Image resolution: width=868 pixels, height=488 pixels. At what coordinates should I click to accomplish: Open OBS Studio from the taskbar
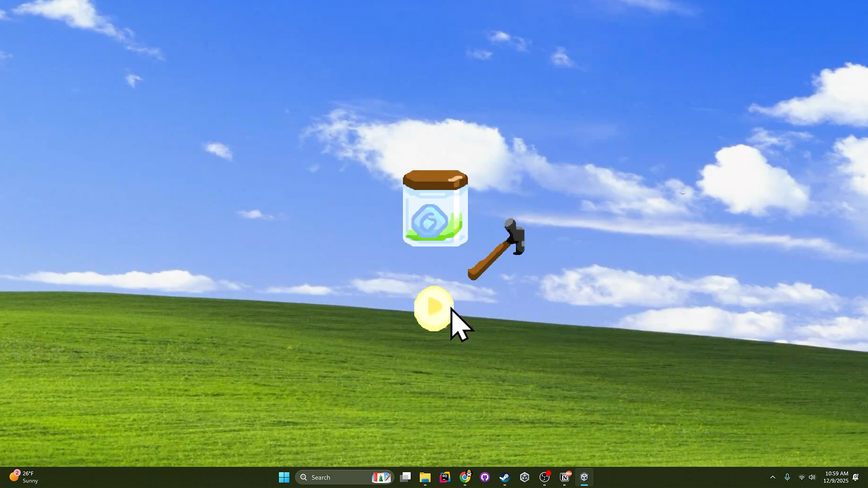pyautogui.click(x=544, y=478)
